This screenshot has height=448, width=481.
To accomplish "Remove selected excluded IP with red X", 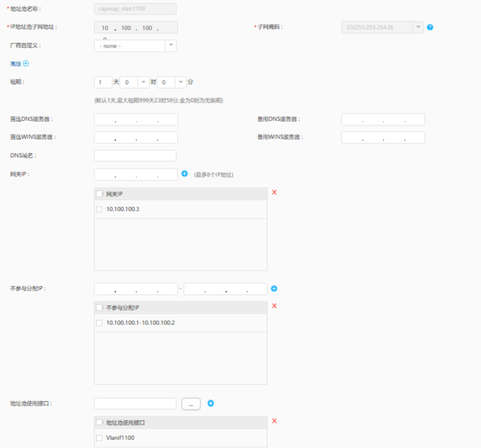I will click(274, 306).
